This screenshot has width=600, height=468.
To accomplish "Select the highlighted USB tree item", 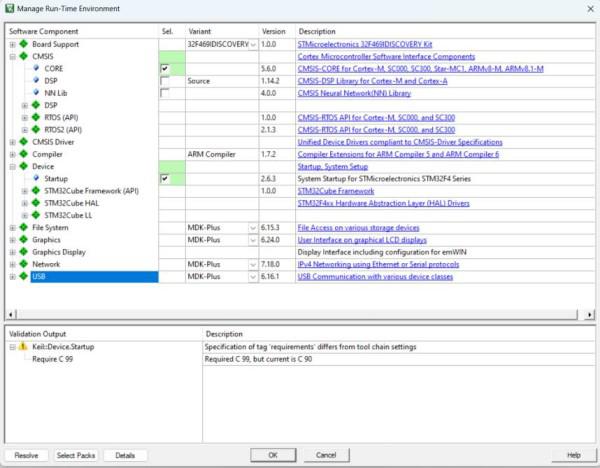I will point(94,276).
